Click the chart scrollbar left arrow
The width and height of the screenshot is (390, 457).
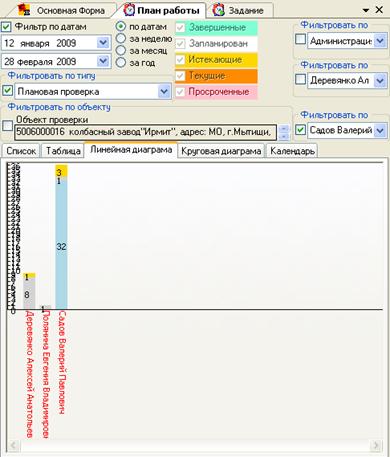14,445
